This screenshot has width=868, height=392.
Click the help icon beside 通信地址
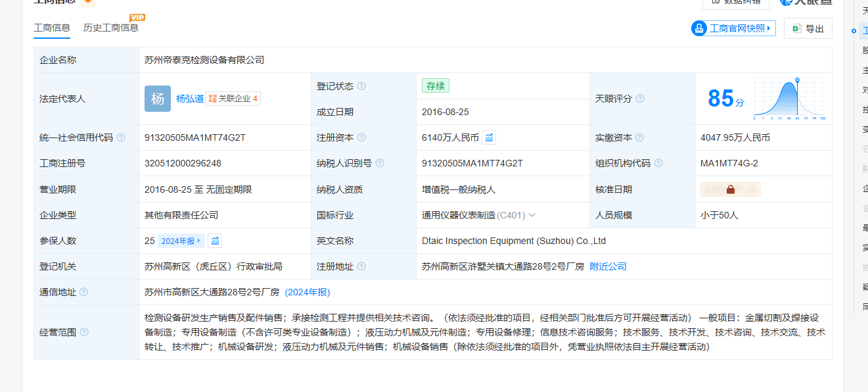pyautogui.click(x=83, y=292)
